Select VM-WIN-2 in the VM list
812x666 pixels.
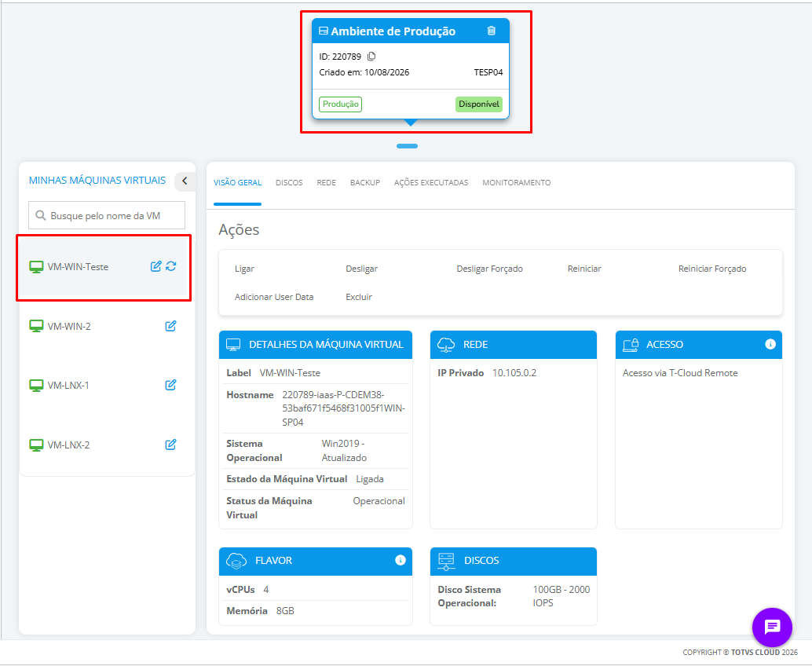point(104,326)
